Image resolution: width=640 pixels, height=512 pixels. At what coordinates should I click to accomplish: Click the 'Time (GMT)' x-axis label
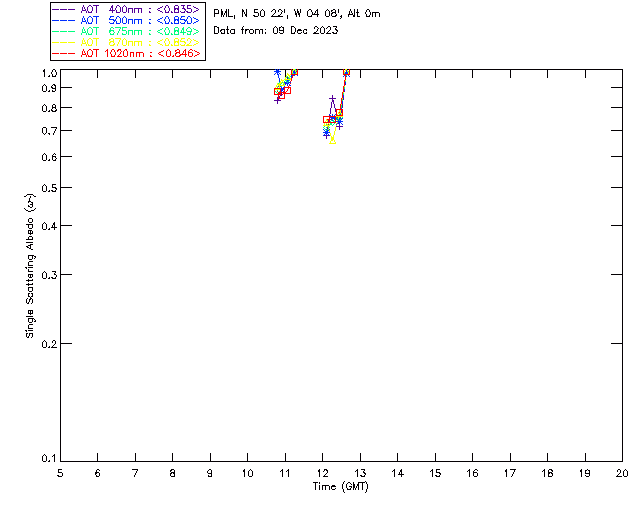pyautogui.click(x=340, y=486)
